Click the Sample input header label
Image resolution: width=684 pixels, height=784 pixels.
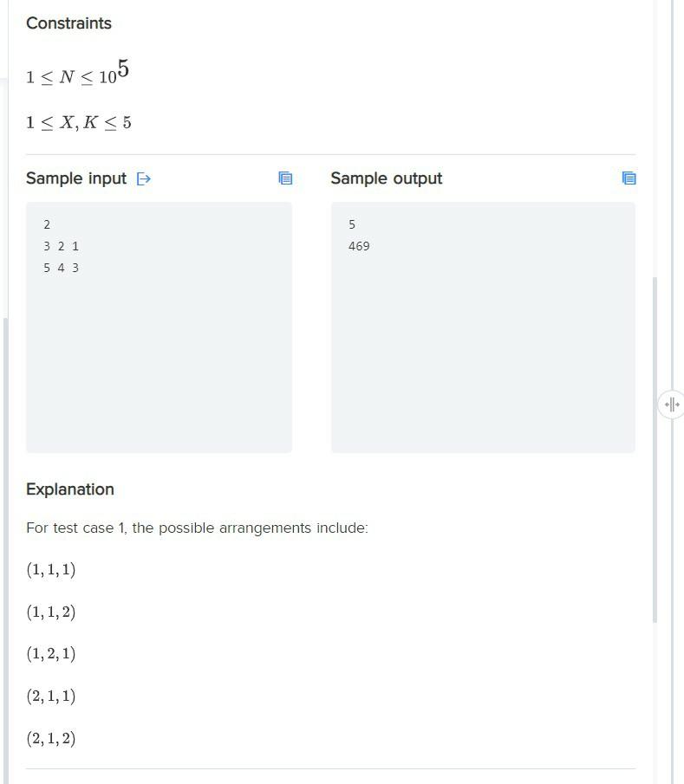77,178
